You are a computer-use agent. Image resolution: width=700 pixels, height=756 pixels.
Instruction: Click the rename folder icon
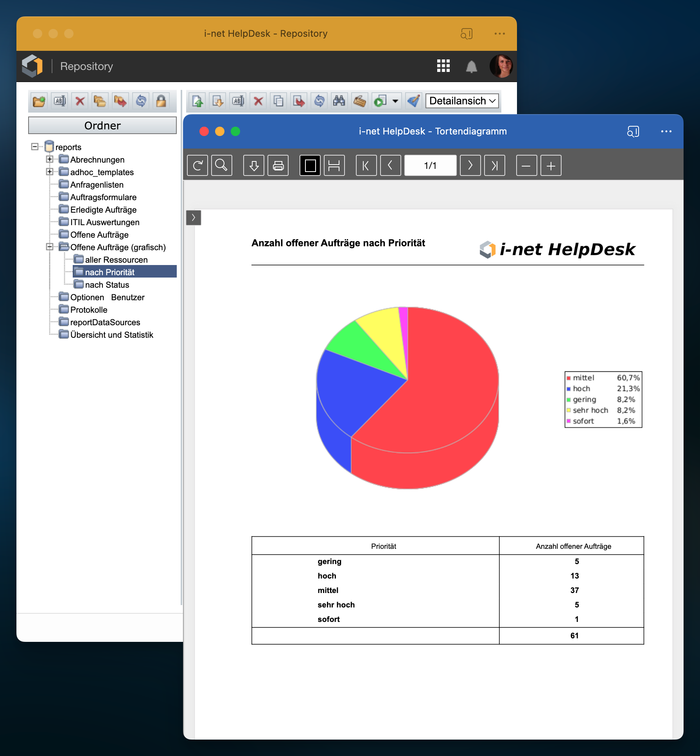tap(59, 101)
